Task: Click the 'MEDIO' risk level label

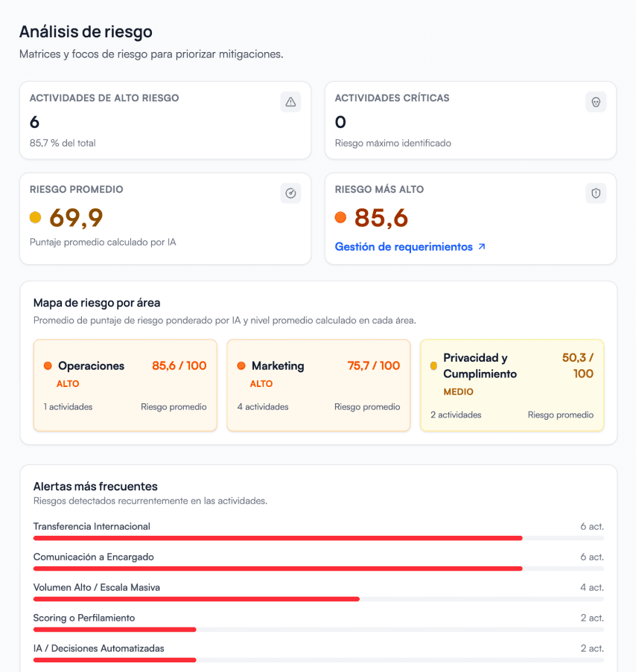Action: [459, 391]
